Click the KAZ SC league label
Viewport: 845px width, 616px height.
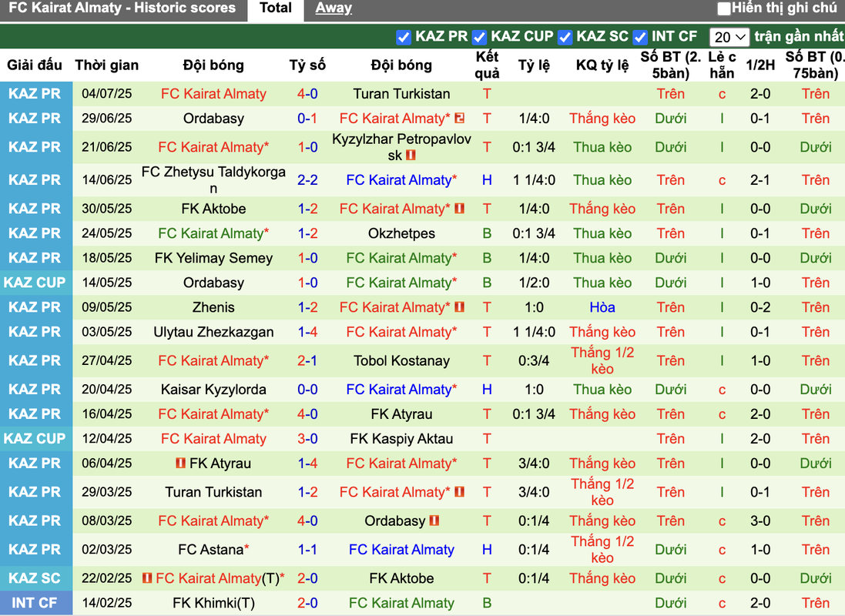[34, 578]
